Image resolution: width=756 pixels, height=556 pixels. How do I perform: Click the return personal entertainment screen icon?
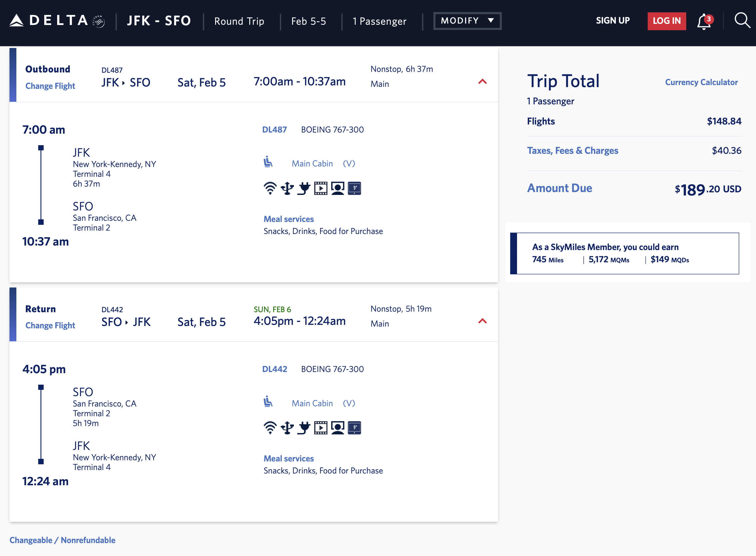click(338, 428)
